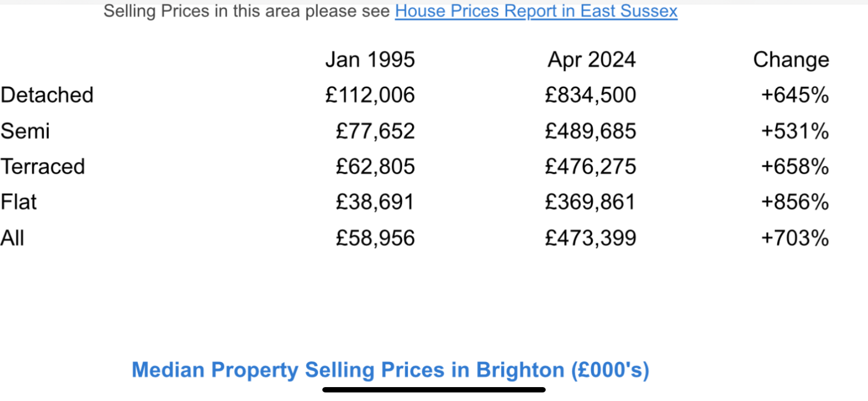Click Flat Jan 1995 price £38,691
The image size is (868, 401).
coord(375,202)
